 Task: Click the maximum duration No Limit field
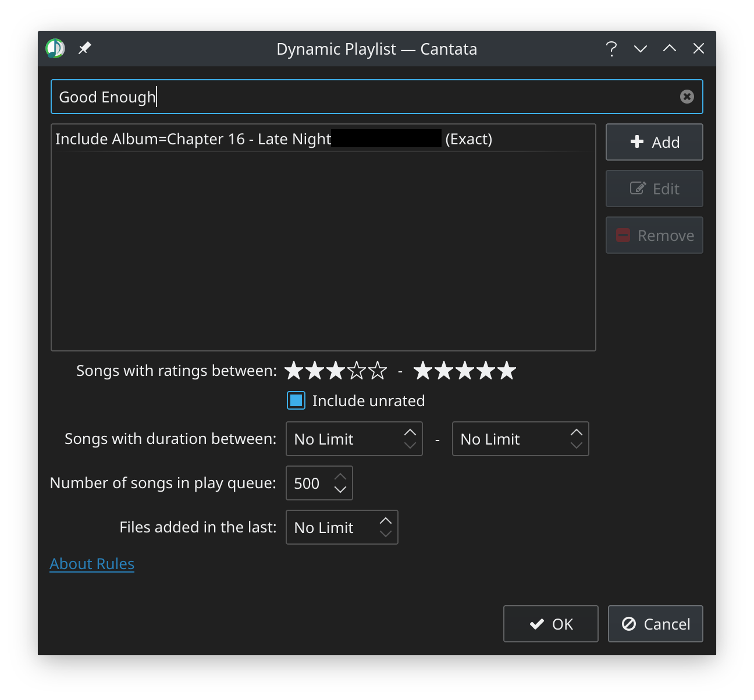pyautogui.click(x=520, y=439)
